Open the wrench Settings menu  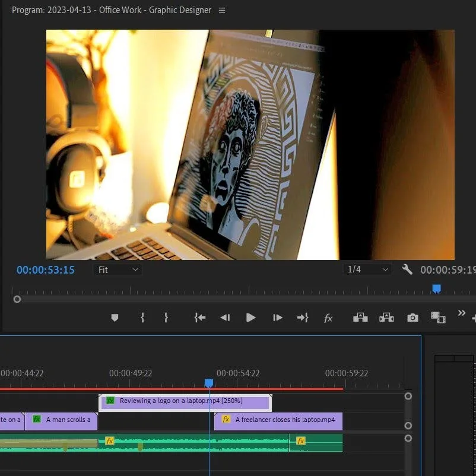pos(407,269)
